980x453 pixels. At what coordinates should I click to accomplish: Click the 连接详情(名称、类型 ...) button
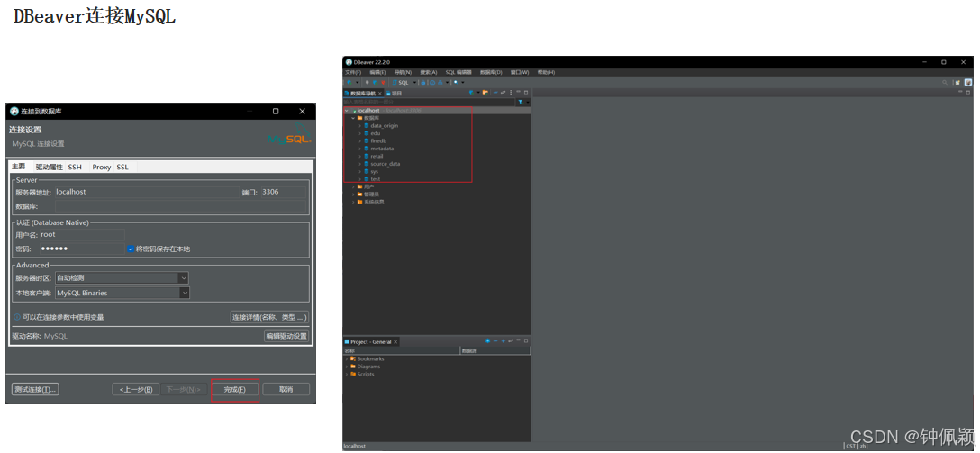coord(269,317)
